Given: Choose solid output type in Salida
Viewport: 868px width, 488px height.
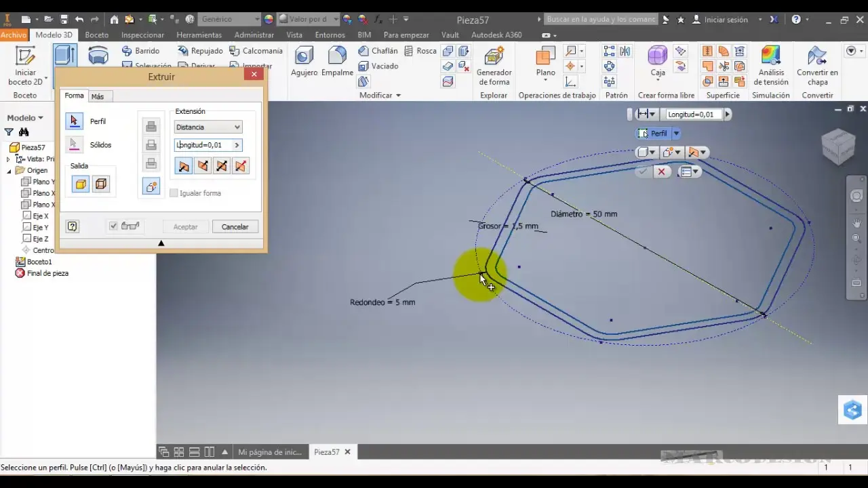Looking at the screenshot, I should [x=81, y=184].
